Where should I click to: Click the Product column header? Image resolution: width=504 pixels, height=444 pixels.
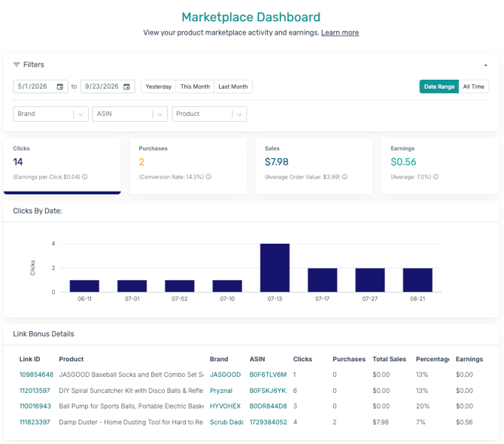[x=71, y=359]
